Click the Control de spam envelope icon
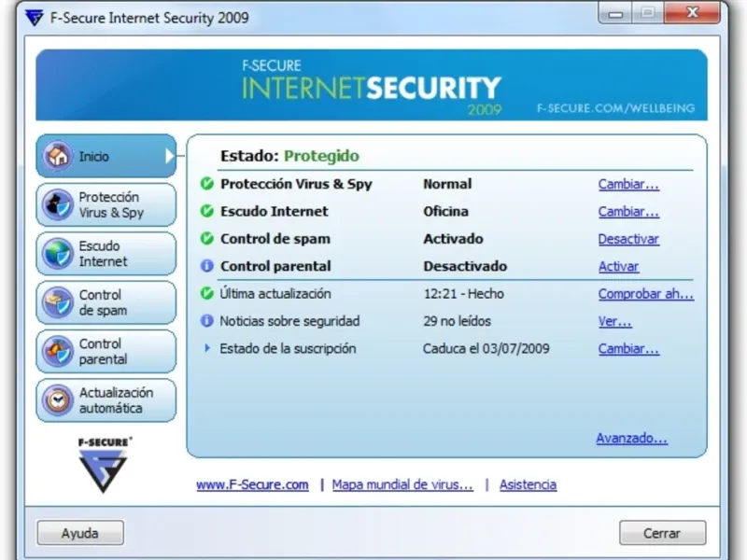 click(x=58, y=302)
